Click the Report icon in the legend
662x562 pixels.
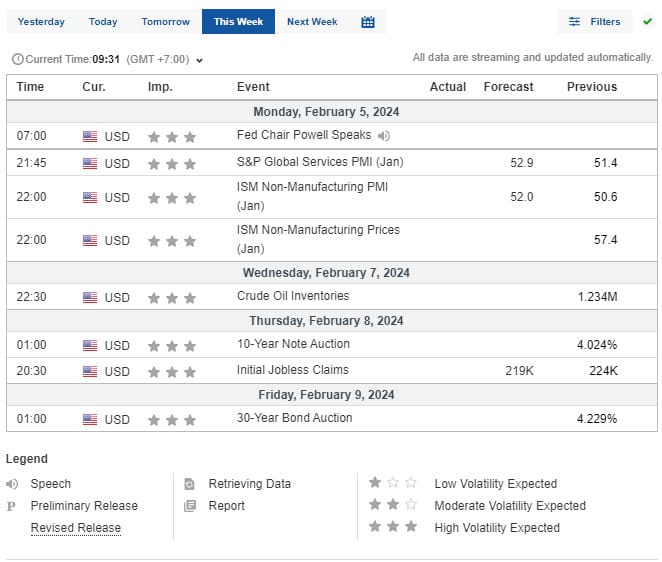(190, 506)
